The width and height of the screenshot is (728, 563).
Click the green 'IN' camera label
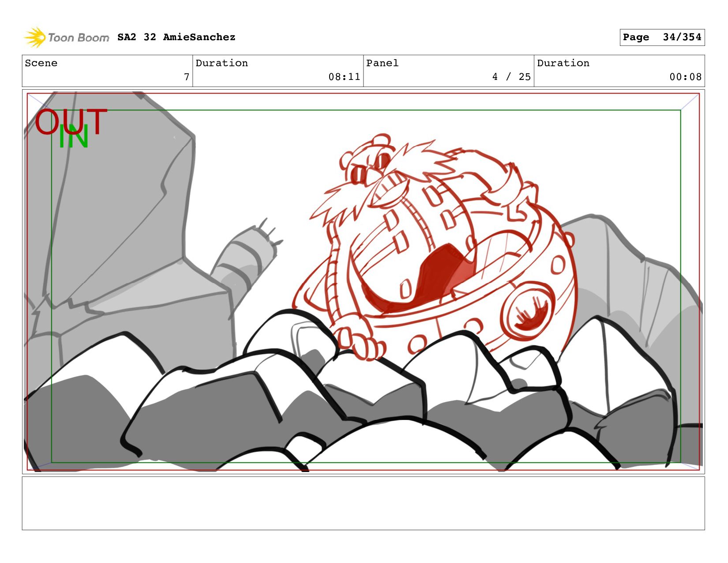pyautogui.click(x=74, y=137)
